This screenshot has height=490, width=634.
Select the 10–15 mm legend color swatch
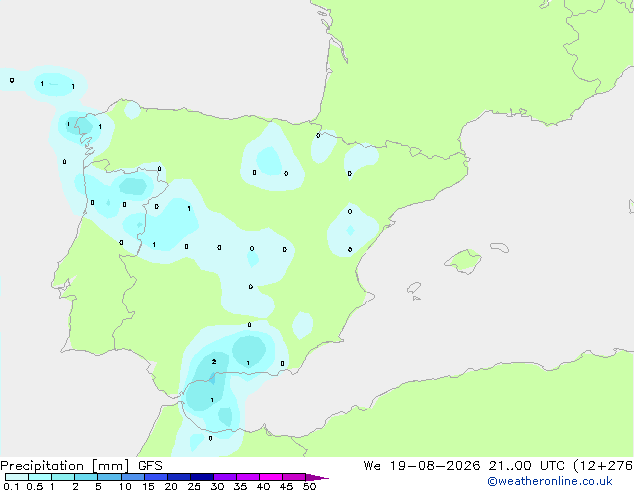pyautogui.click(x=132, y=477)
